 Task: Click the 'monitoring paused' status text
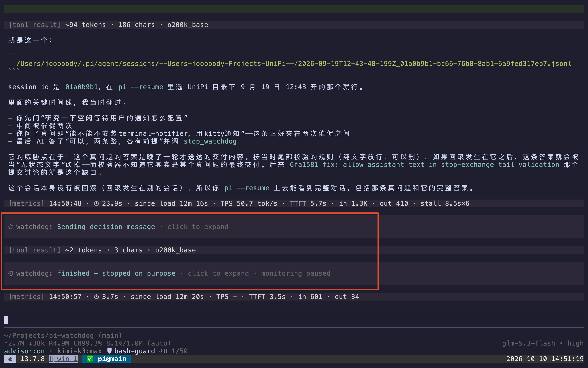click(x=296, y=273)
